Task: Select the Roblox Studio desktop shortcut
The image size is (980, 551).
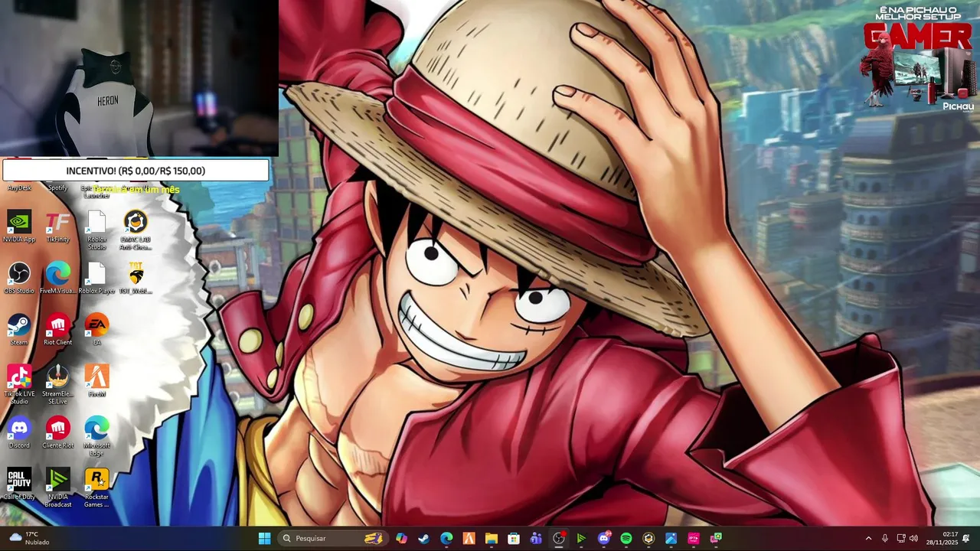Action: 96,230
